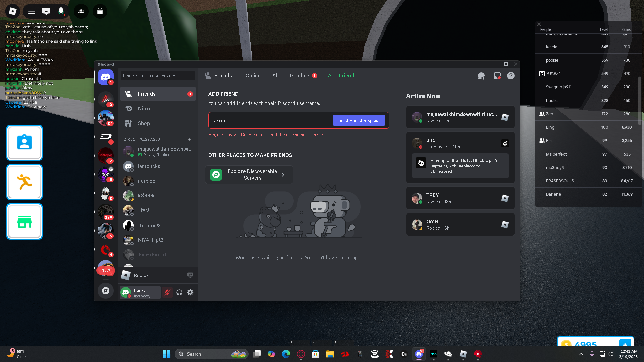Open Microsoft Store from taskbar

pos(316,354)
